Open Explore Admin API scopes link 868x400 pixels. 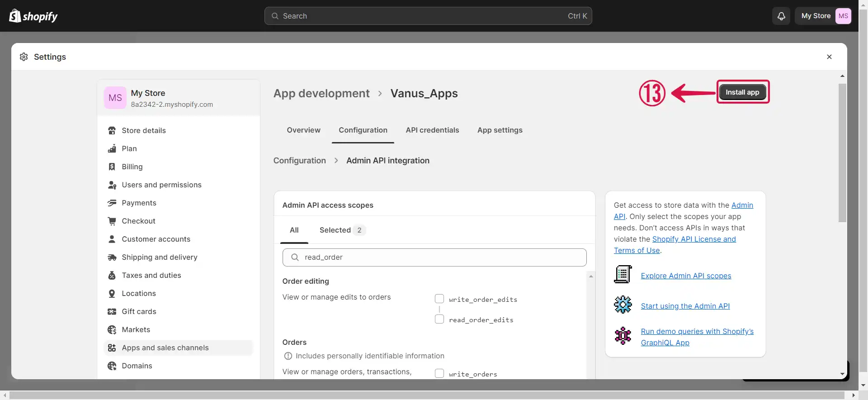click(686, 276)
